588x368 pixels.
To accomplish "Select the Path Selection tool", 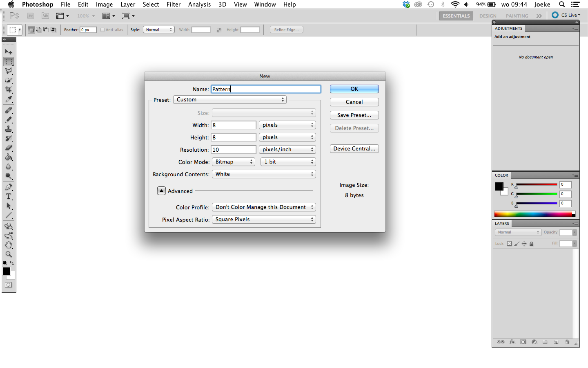I will tap(9, 206).
